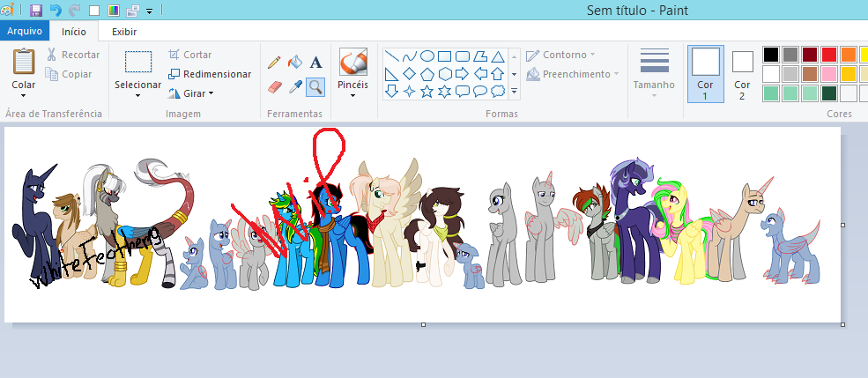Image resolution: width=868 pixels, height=378 pixels.
Task: Pick the pink color swatch
Action: [x=828, y=74]
